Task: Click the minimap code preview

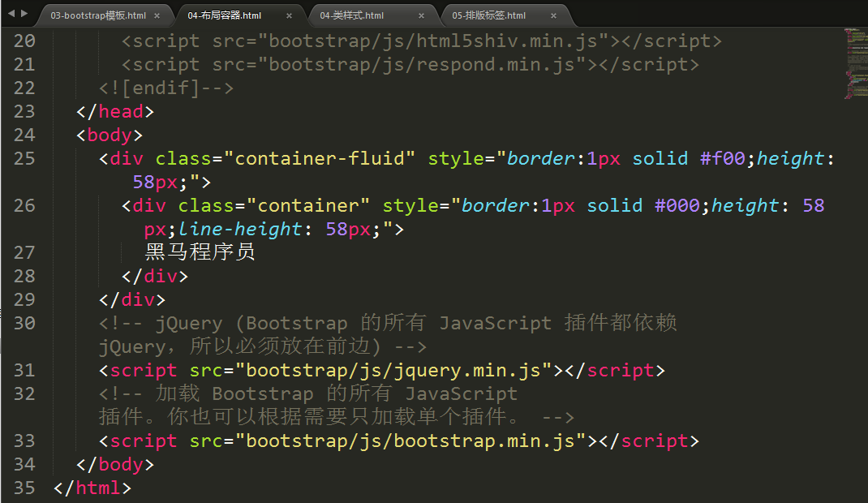Action: (855, 63)
